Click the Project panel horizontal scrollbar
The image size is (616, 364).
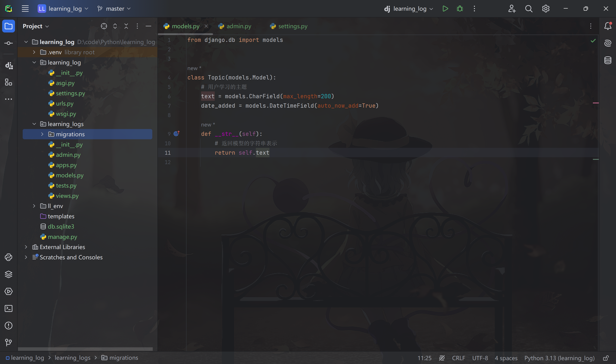click(x=85, y=349)
